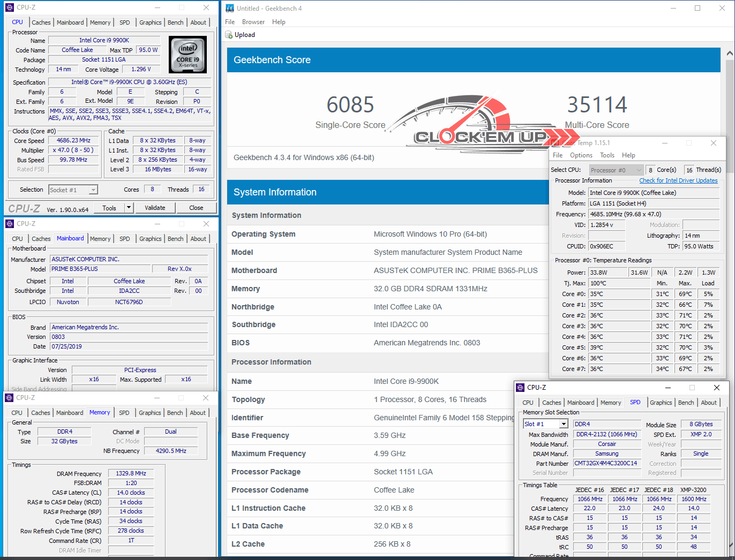Switch to Graphics tab in the SPD window

coord(661,403)
